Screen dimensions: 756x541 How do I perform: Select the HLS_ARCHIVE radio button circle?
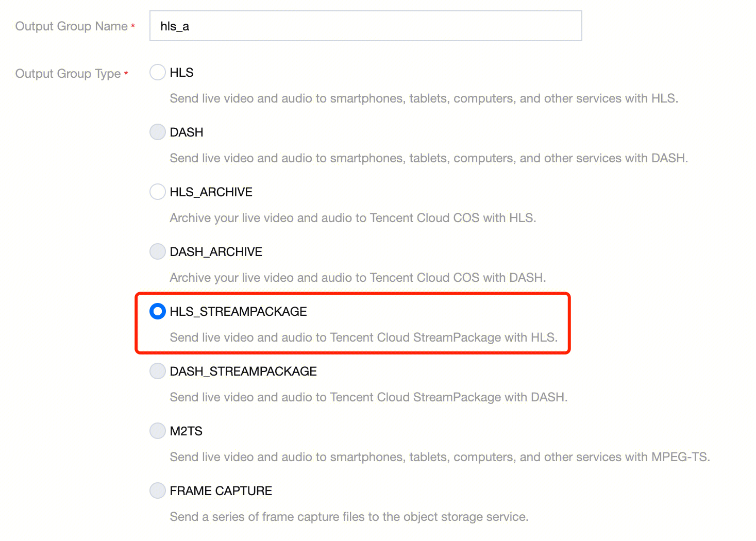tap(158, 192)
